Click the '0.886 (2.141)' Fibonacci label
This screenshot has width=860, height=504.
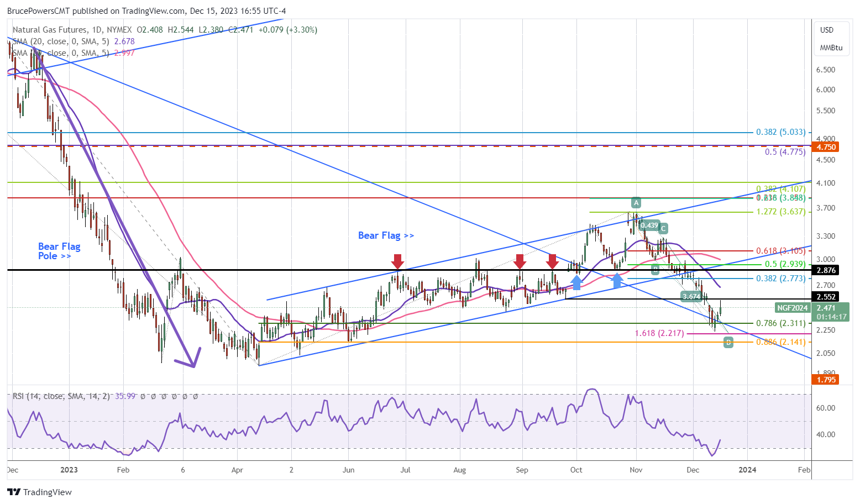click(x=781, y=342)
